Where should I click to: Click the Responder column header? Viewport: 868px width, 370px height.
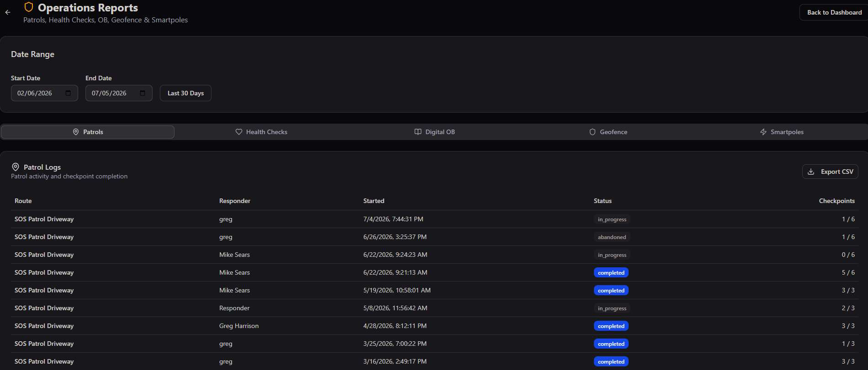click(x=235, y=201)
